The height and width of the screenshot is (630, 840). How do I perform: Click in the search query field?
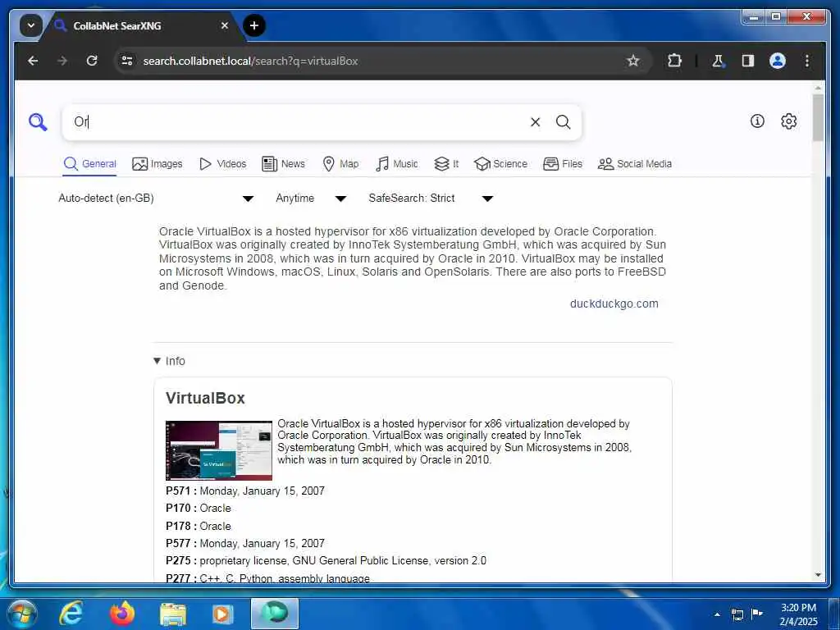tap(300, 122)
